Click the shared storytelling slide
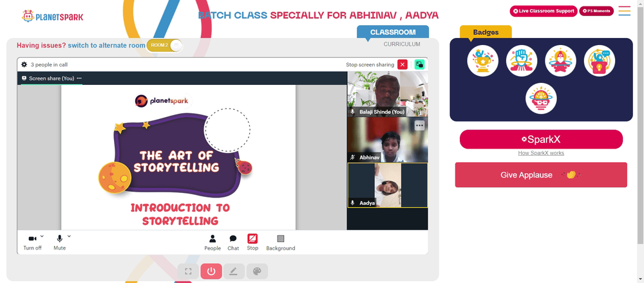This screenshot has height=283, width=644. click(x=178, y=157)
